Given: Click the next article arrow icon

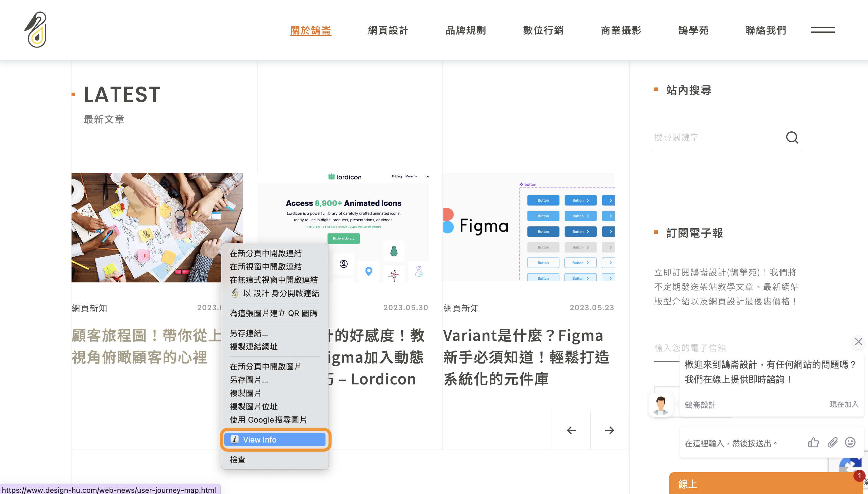Looking at the screenshot, I should [609, 430].
